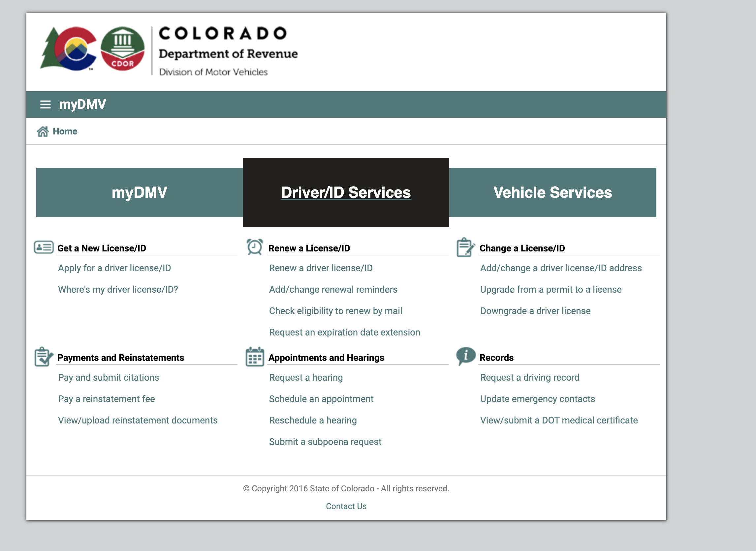Open Add/change a driver license/ID address
The width and height of the screenshot is (756, 551).
(561, 268)
